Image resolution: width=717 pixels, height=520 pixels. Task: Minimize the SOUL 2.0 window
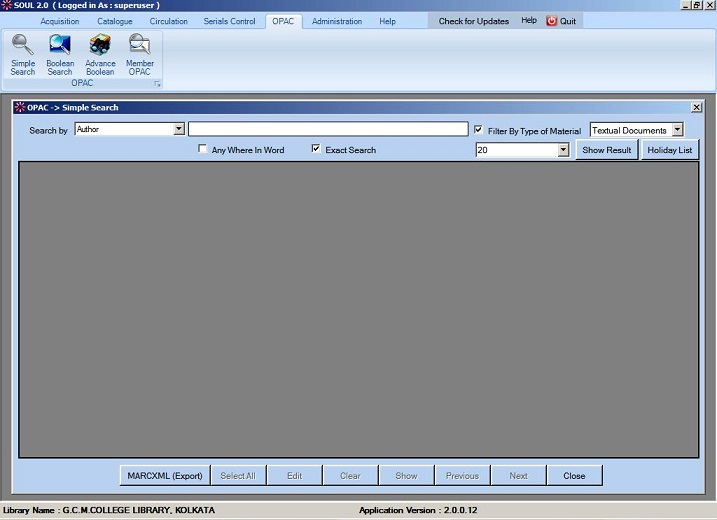(x=685, y=5)
